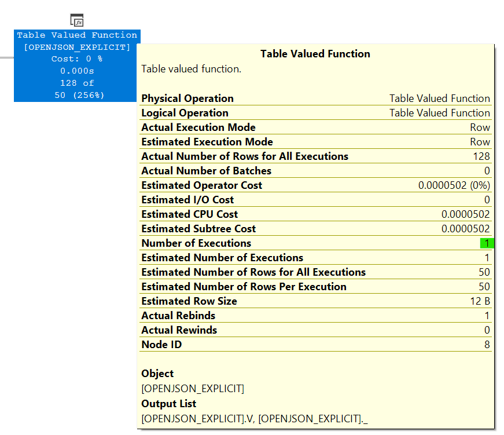The width and height of the screenshot is (504, 435).
Task: Click the Table Valued Function operator icon
Action: point(77,20)
